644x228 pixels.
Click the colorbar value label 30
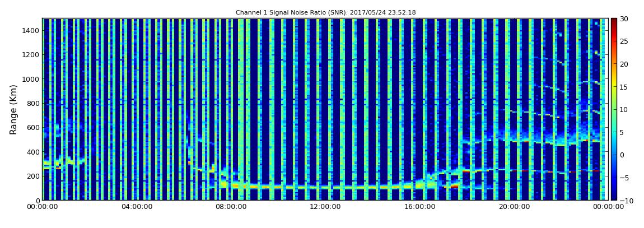(x=624, y=18)
